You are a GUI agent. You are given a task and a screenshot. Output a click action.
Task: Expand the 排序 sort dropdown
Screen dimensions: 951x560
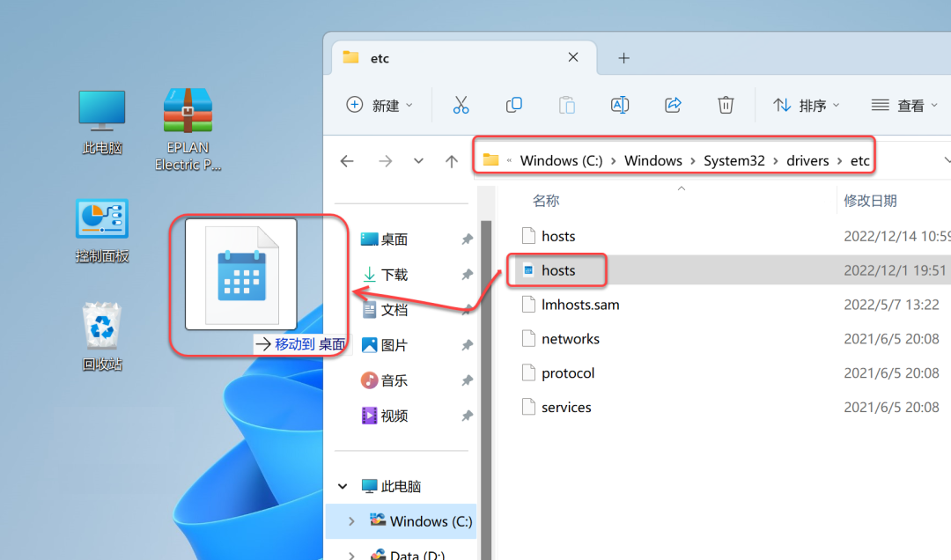(x=805, y=104)
